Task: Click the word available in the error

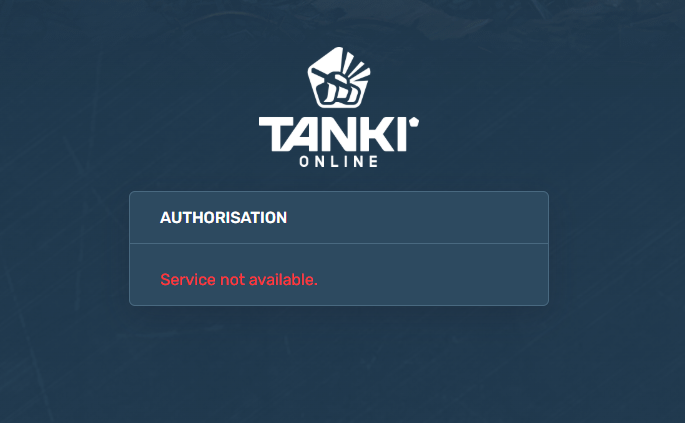Action: [x=283, y=280]
